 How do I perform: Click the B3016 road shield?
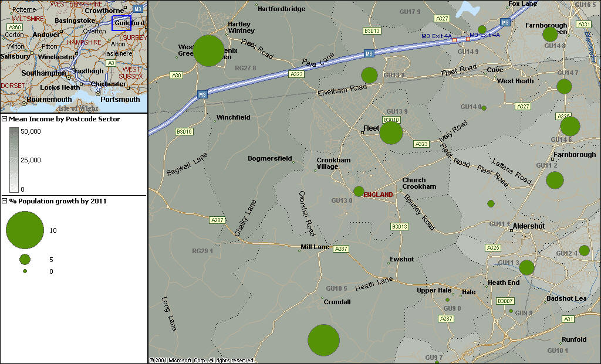pos(184,132)
